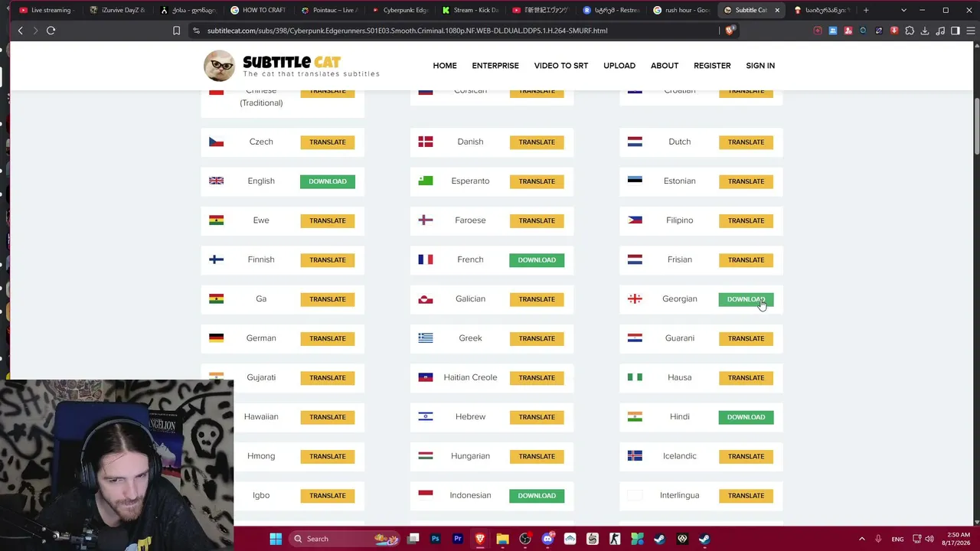Click the Georgian flag icon

point(635,298)
